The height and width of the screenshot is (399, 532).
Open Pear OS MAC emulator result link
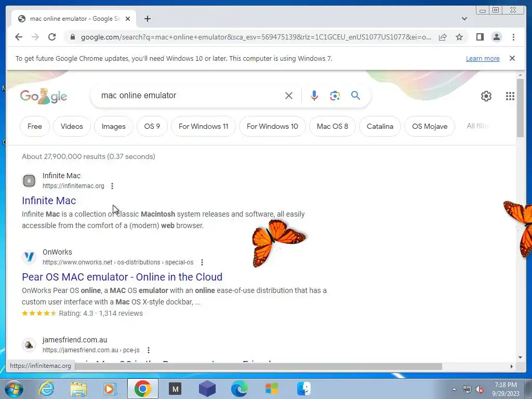point(122,277)
